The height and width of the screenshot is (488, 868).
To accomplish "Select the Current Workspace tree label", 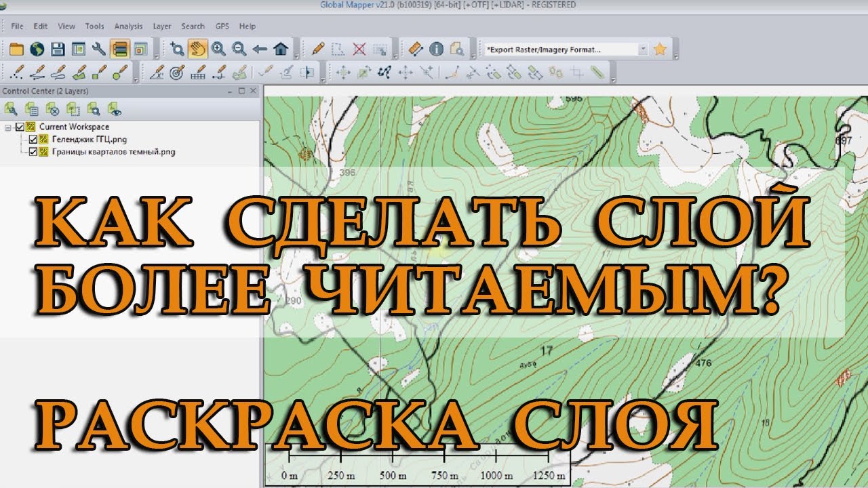I will click(x=74, y=127).
